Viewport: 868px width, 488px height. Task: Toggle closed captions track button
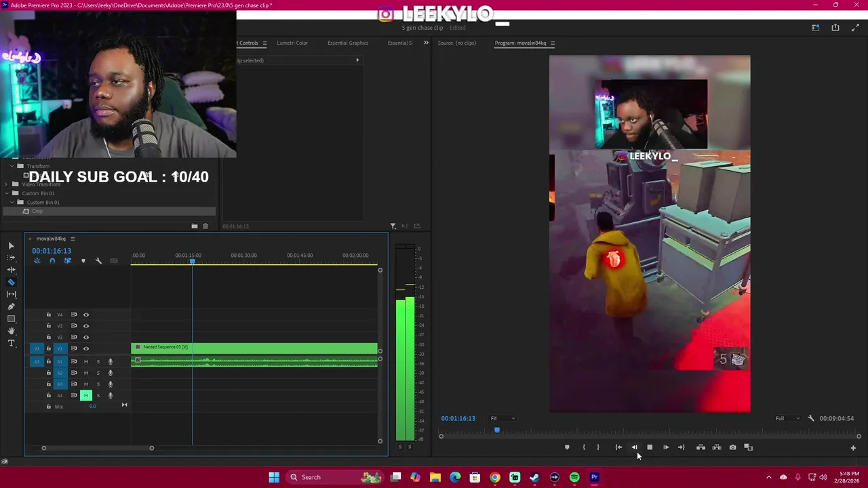coord(114,261)
